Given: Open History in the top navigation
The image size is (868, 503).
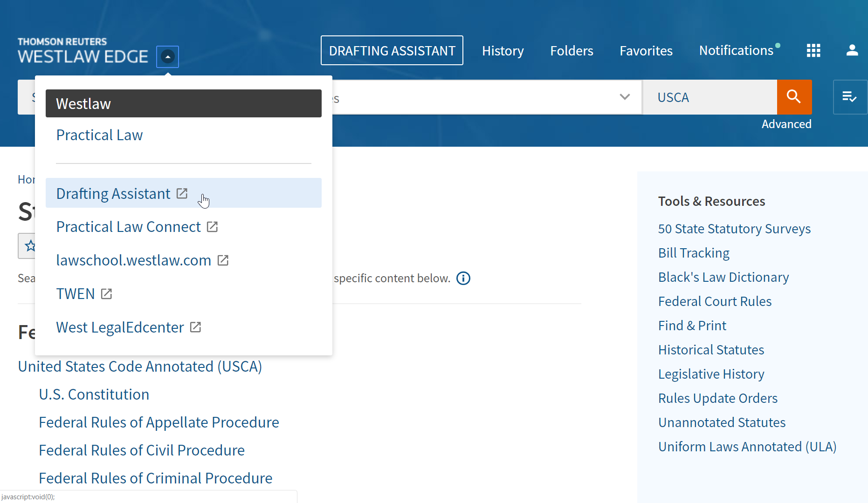Looking at the screenshot, I should [503, 50].
